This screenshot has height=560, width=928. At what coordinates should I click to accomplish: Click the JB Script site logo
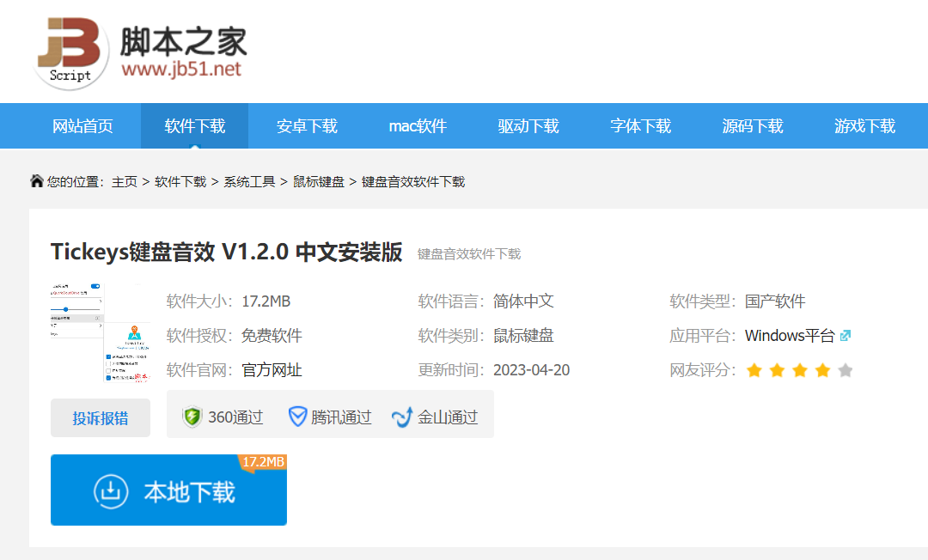coord(140,53)
